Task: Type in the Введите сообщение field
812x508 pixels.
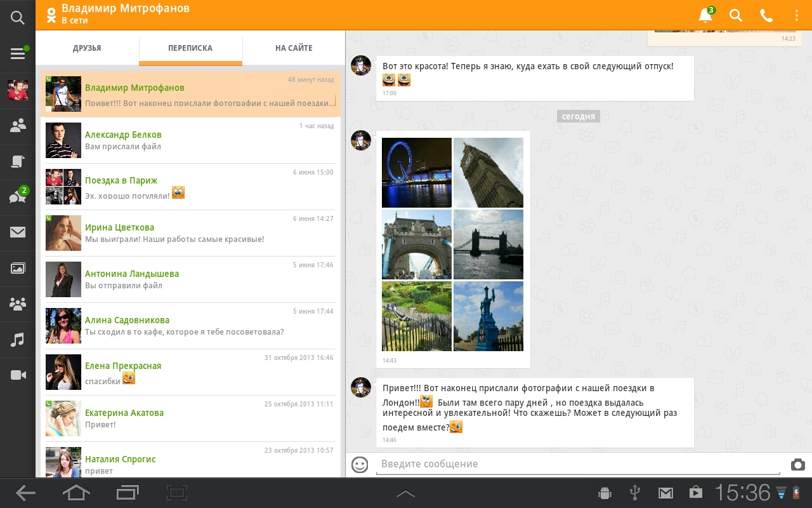Action: 577,464
